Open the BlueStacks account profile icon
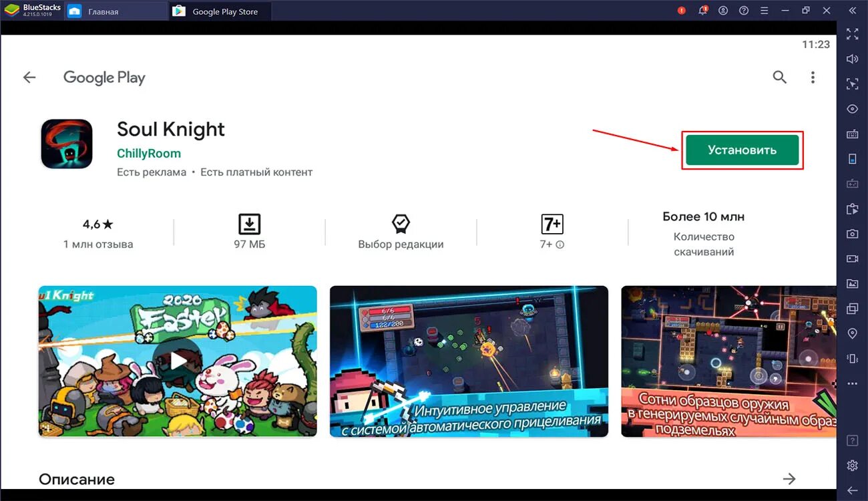The height and width of the screenshot is (501, 868). 723,11
